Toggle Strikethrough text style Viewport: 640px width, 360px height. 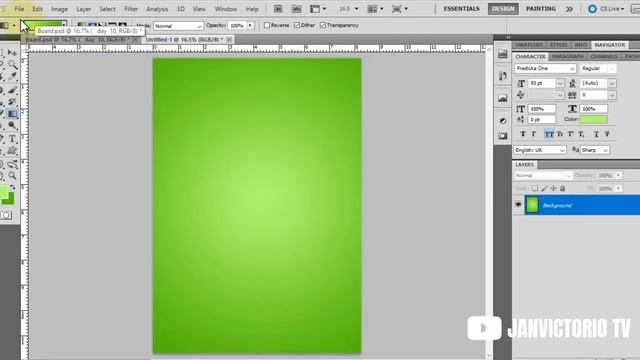coord(607,134)
